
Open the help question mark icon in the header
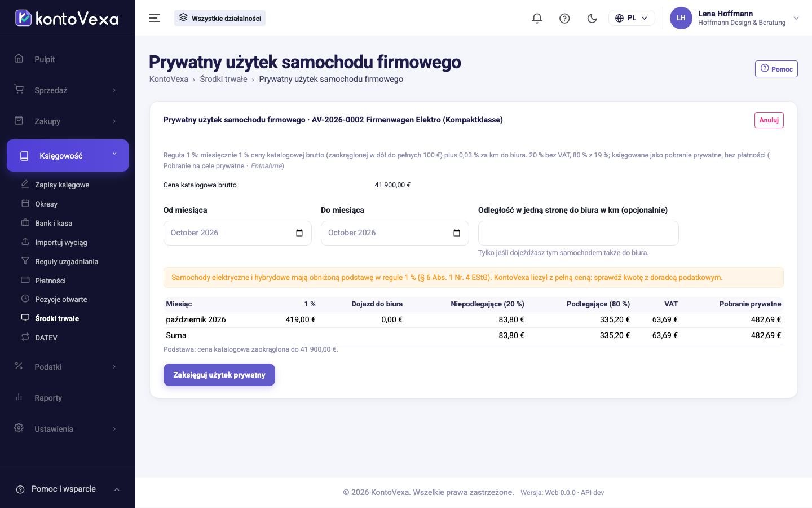[x=564, y=18]
